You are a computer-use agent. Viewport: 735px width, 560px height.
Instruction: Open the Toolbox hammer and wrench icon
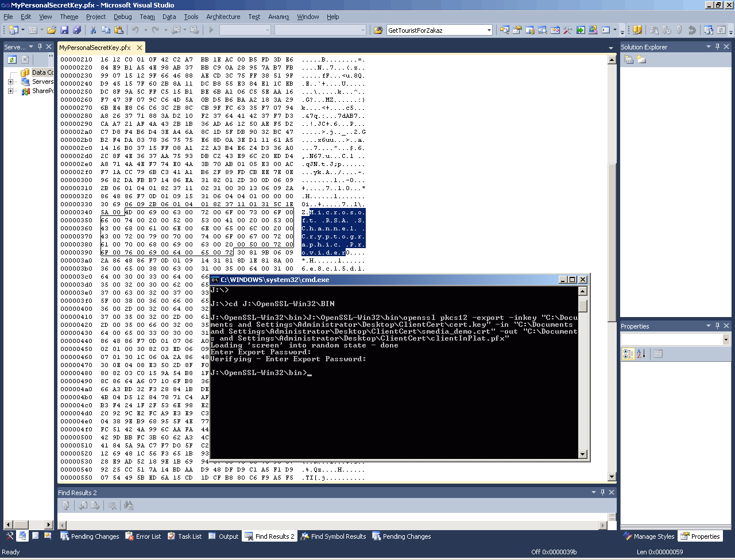[x=568, y=30]
